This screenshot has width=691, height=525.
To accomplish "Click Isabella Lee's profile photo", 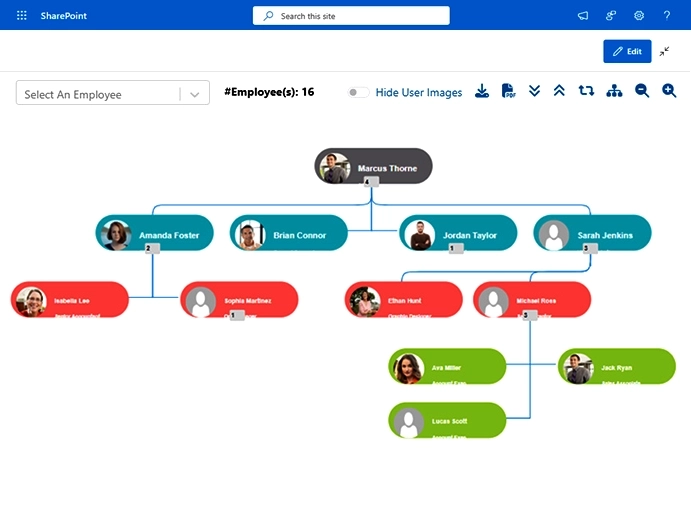I will [31, 302].
